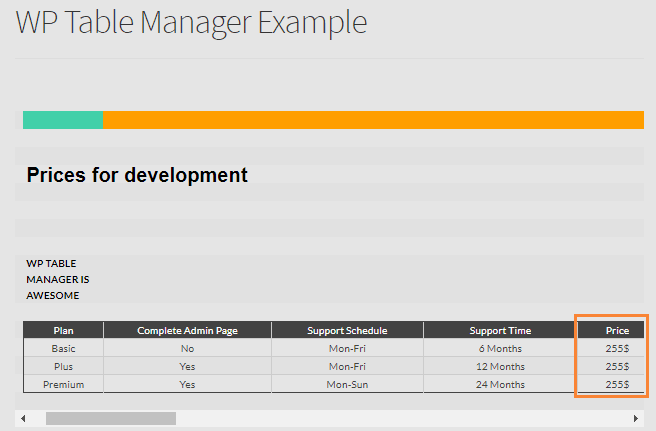
Task: Click the horizontal scrollbar thumb
Action: 111,418
